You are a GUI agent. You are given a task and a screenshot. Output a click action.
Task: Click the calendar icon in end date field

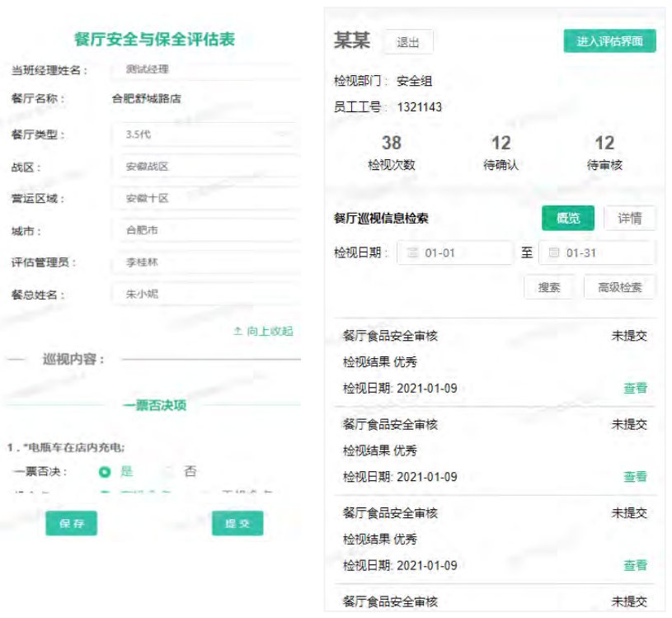(554, 252)
